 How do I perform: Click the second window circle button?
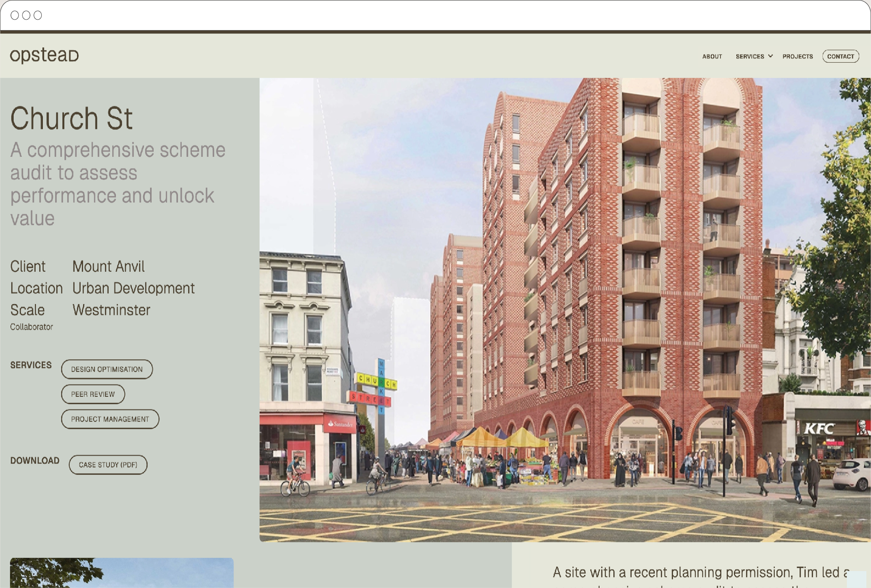[26, 15]
